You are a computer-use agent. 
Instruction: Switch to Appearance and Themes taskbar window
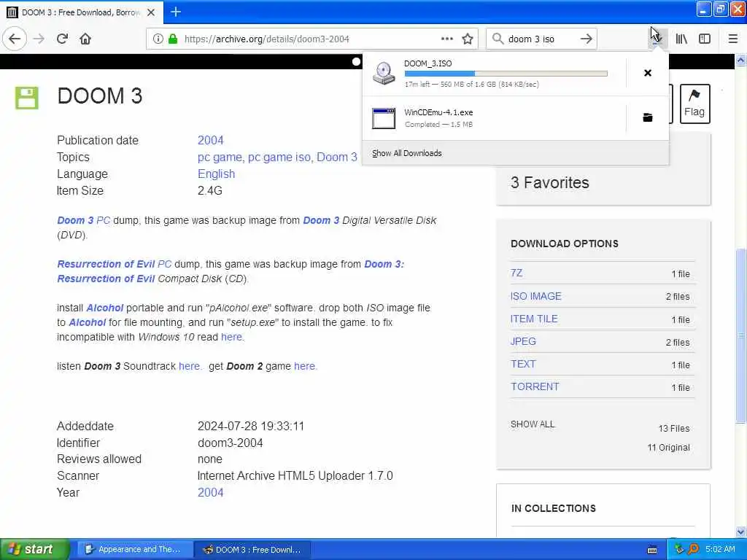[x=134, y=549]
